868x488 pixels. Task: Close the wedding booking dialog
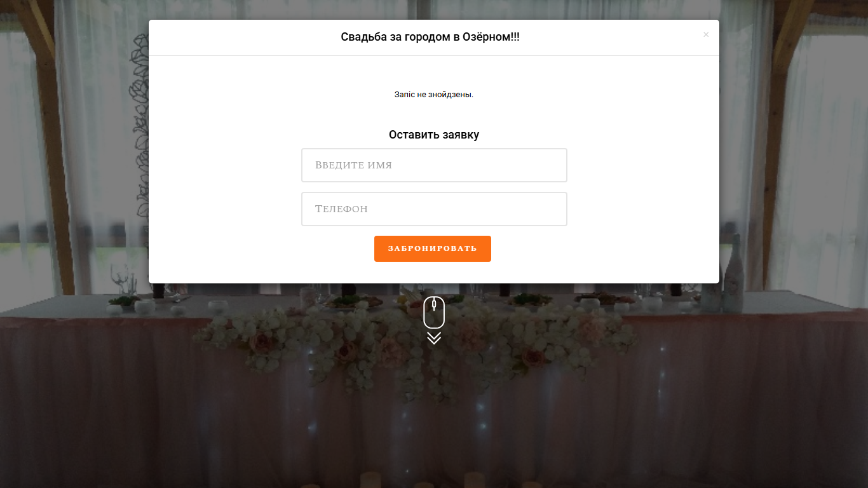tap(706, 35)
